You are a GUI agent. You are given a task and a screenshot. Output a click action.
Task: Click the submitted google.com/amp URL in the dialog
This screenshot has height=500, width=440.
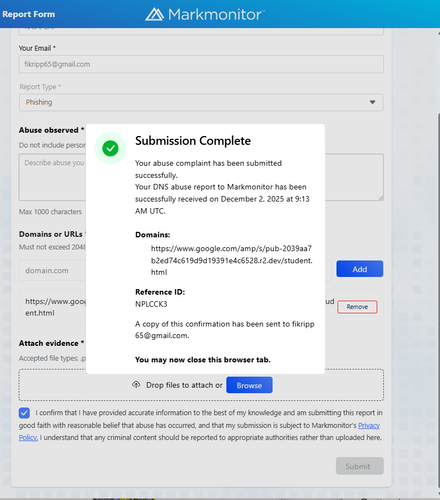232,260
